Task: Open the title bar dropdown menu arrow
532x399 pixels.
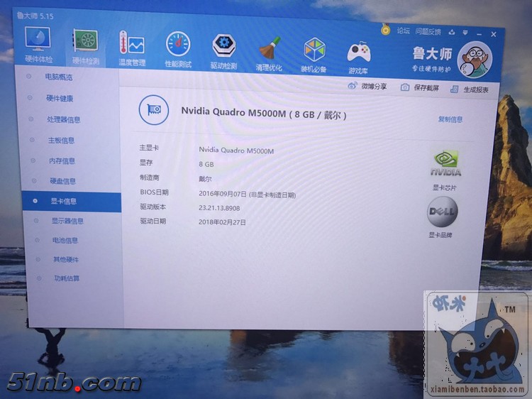Action: [465, 33]
